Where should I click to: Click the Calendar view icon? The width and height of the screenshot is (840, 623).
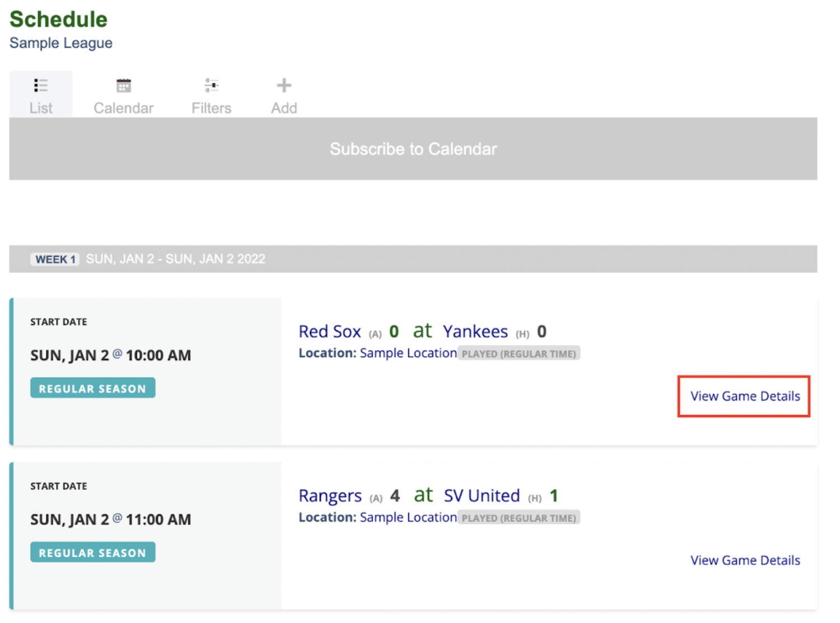(x=124, y=86)
